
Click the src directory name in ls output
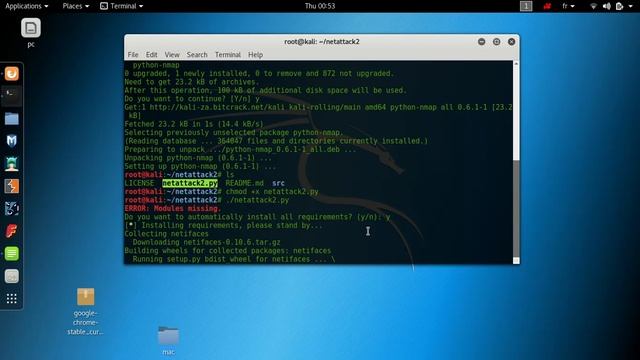pyautogui.click(x=278, y=183)
